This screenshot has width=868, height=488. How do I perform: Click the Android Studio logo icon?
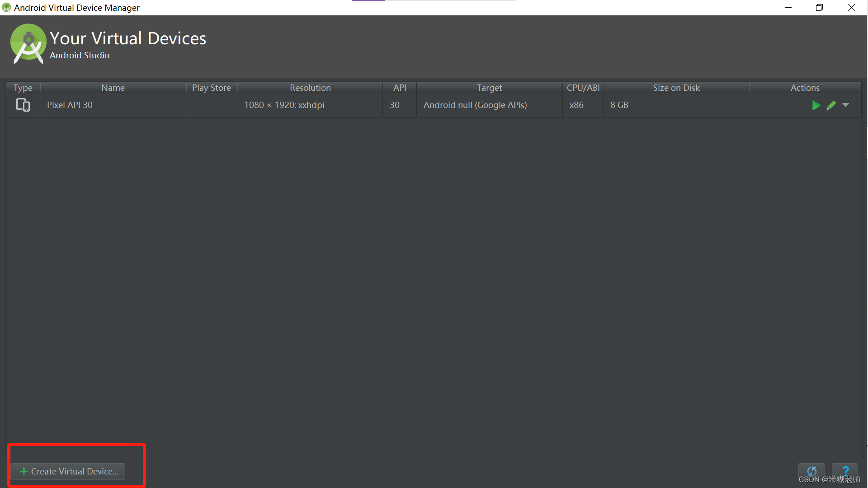point(28,45)
